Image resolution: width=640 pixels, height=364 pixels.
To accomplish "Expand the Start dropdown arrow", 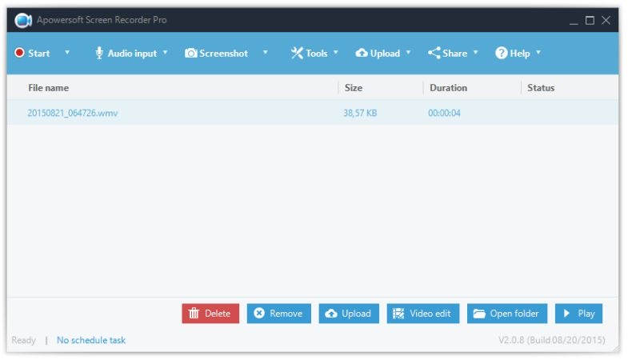I will [67, 53].
